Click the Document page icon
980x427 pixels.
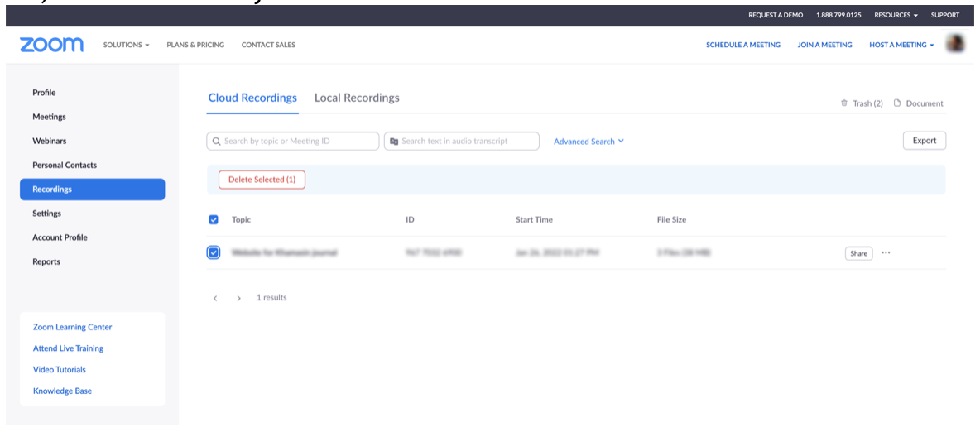[897, 103]
